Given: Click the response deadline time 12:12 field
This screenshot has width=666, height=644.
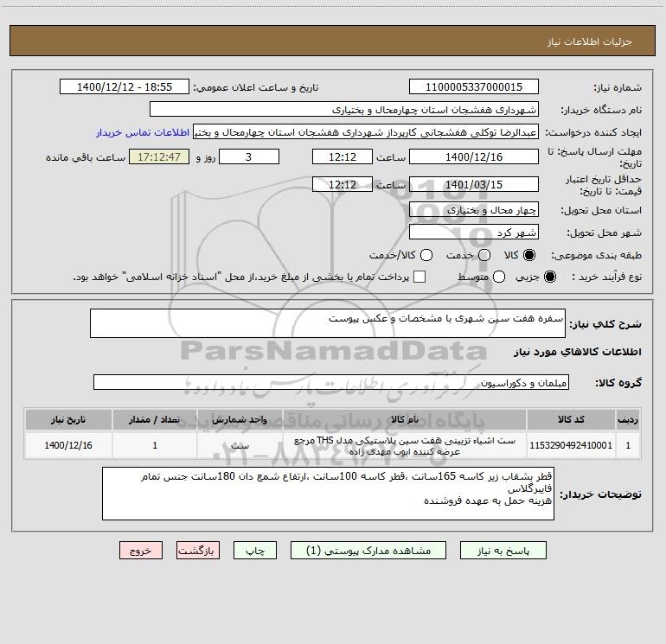Looking at the screenshot, I should 343,156.
